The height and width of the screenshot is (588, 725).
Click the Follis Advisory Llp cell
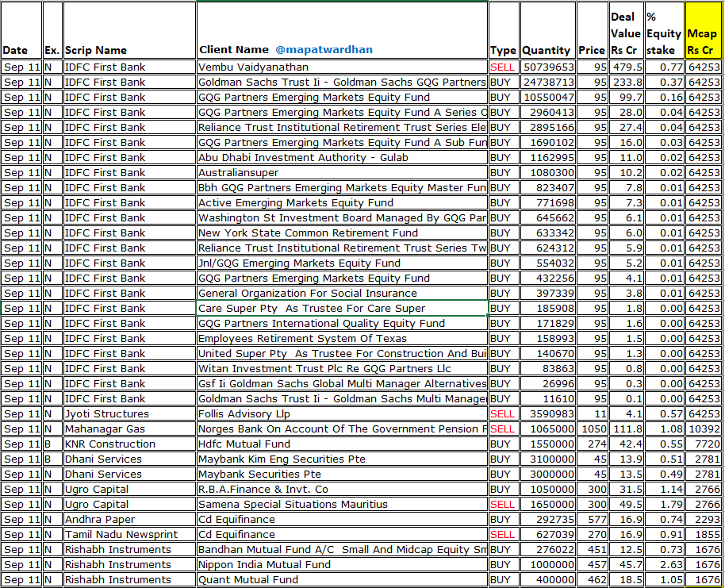(x=342, y=414)
